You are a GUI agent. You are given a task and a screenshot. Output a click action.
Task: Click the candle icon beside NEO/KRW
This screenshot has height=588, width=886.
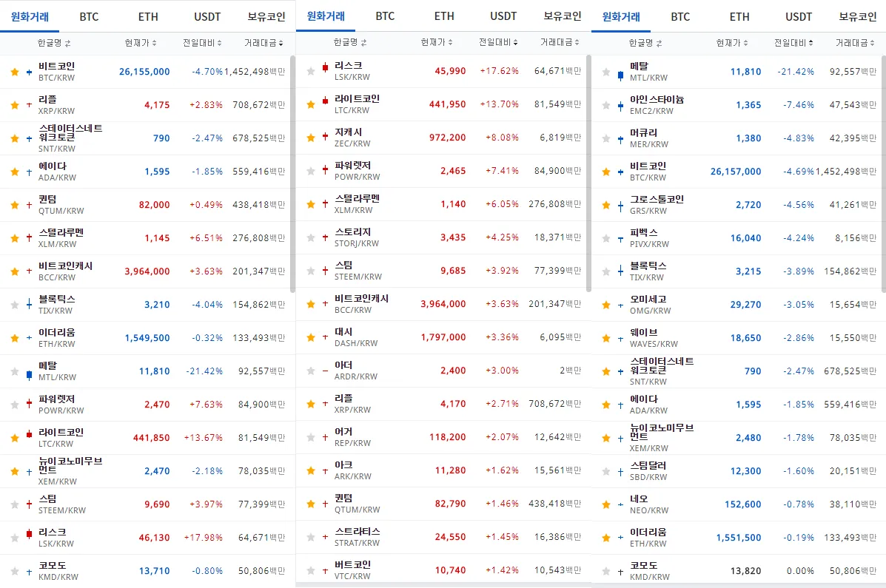(620, 504)
